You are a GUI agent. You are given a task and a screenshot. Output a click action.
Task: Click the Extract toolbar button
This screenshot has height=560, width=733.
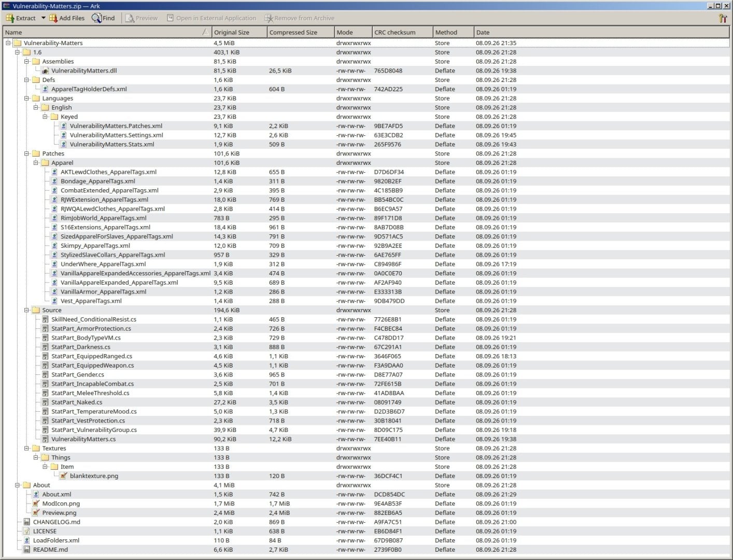[21, 18]
